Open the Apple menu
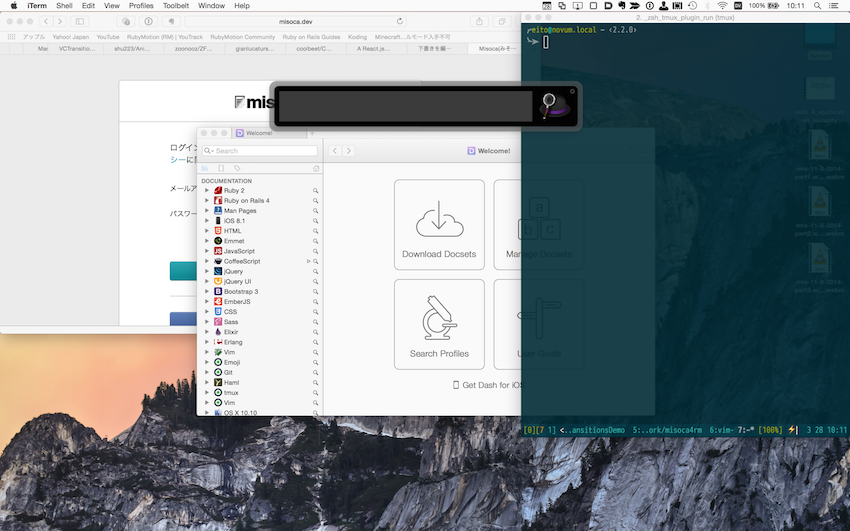850x531 pixels. point(14,5)
